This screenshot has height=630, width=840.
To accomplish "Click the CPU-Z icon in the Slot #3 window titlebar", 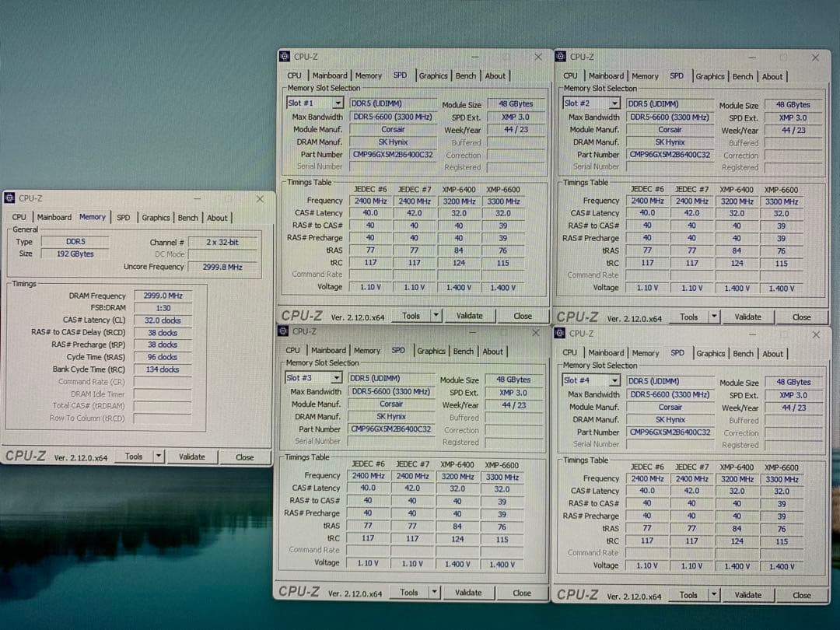I will point(282,333).
